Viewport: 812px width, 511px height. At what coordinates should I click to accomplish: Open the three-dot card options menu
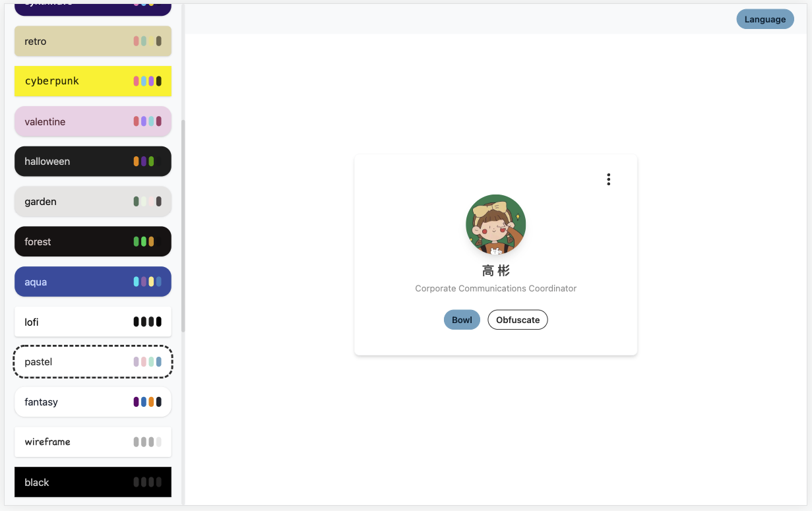[608, 179]
